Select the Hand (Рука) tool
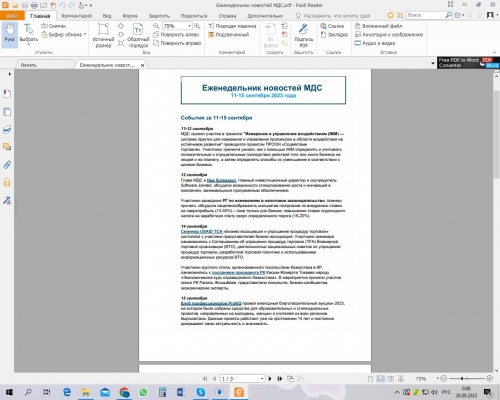 (9, 34)
